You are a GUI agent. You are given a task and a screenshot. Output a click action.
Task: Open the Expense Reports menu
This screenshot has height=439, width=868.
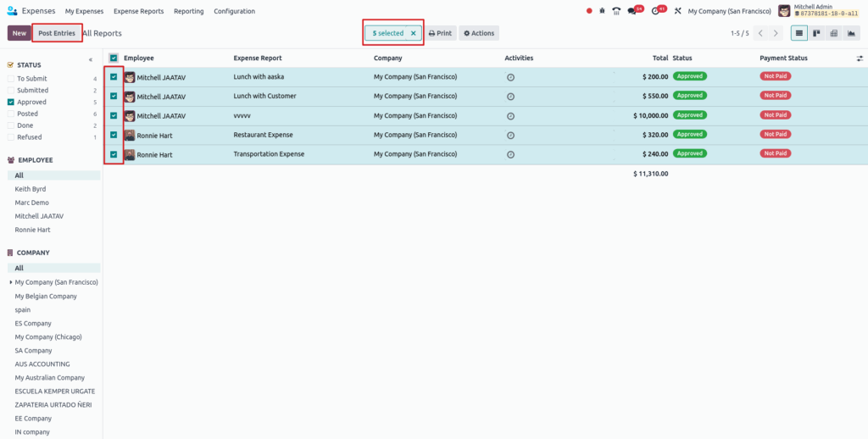[x=138, y=11]
